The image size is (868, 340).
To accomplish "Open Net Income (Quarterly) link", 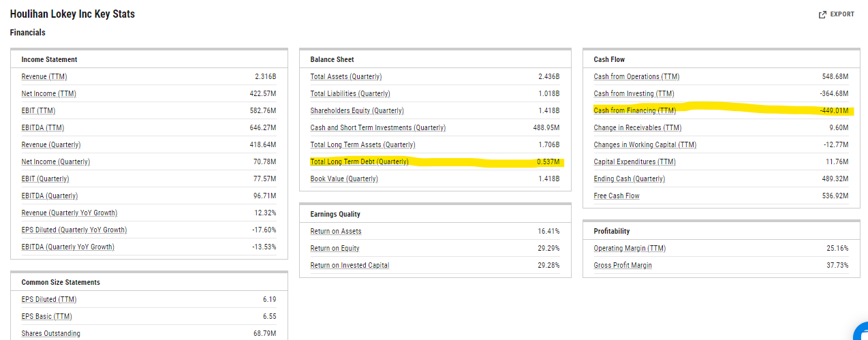I will coord(55,161).
